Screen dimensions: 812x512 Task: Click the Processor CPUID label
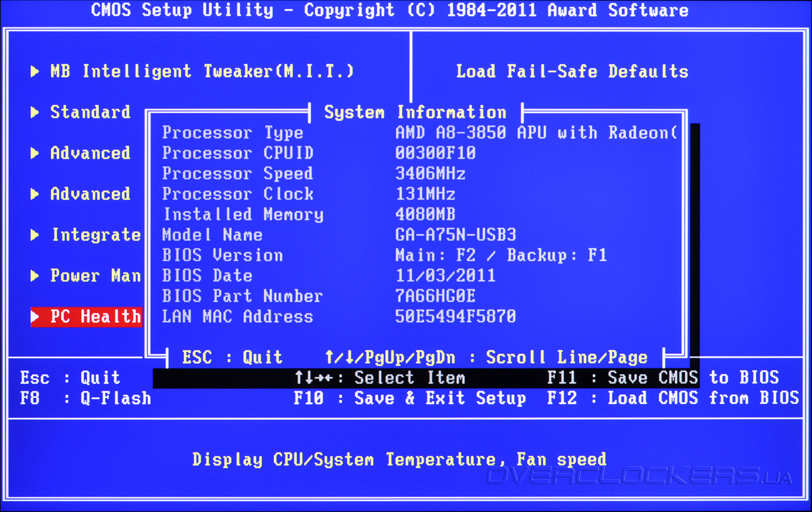pyautogui.click(x=238, y=153)
